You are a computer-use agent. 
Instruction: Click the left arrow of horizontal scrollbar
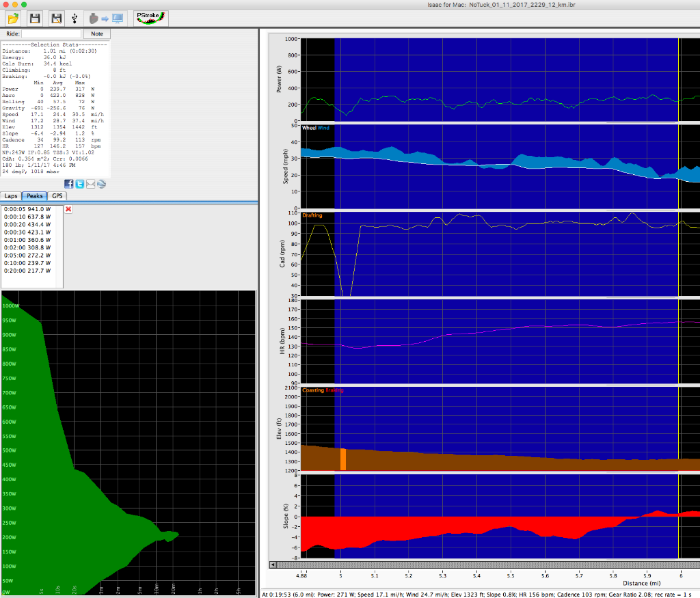pos(274,565)
